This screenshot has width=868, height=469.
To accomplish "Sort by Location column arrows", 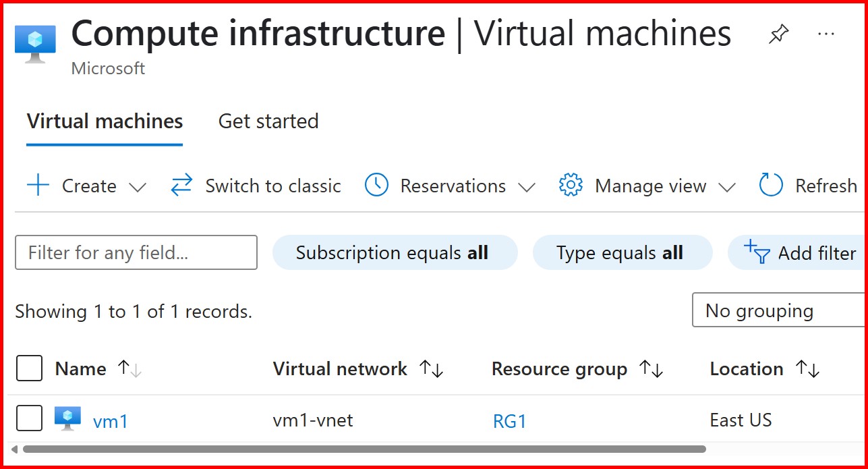I will (807, 369).
